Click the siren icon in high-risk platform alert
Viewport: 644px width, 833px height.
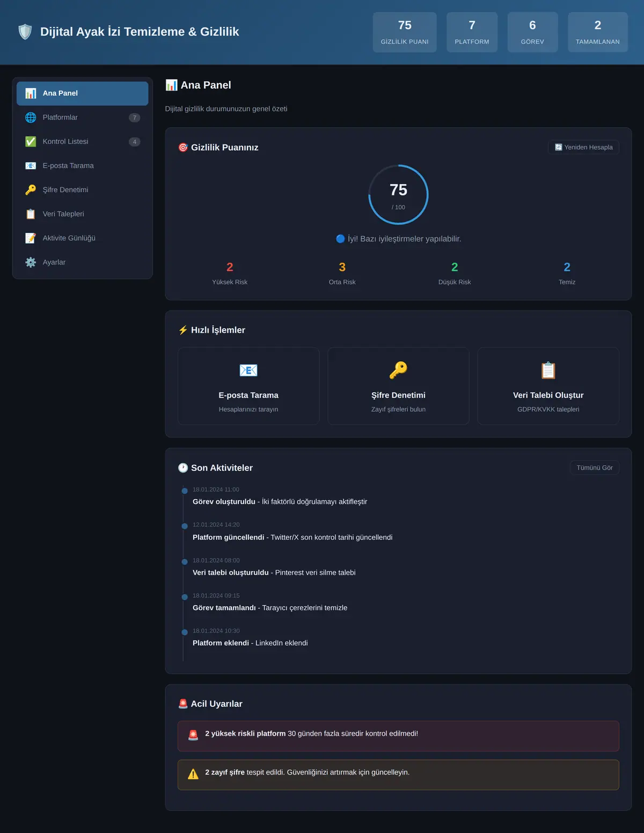coord(193,735)
